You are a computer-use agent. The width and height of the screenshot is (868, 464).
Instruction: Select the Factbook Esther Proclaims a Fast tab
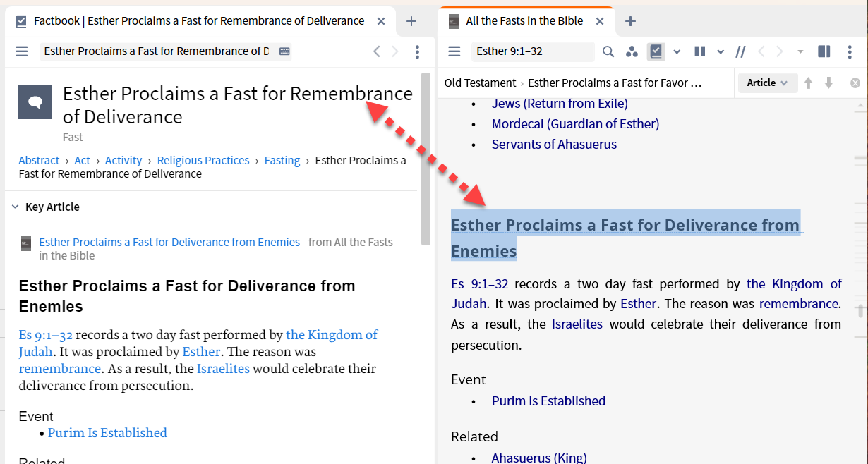coord(199,21)
